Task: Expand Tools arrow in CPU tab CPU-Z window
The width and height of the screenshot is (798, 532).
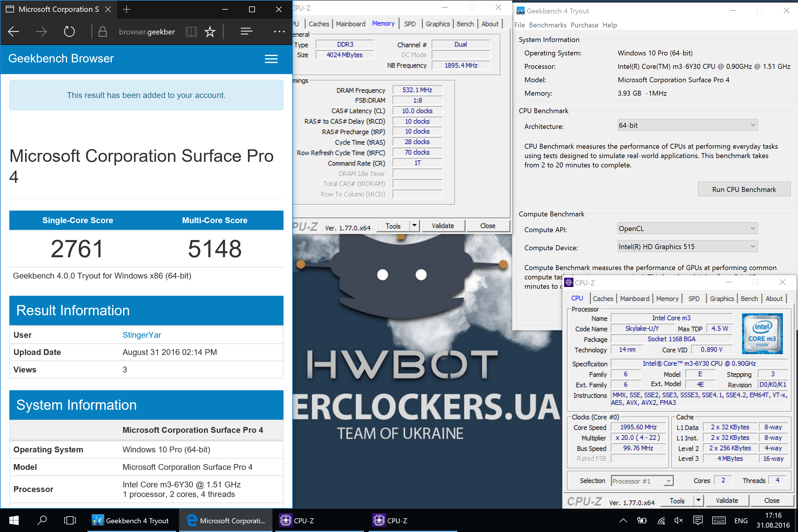Action: [698, 501]
